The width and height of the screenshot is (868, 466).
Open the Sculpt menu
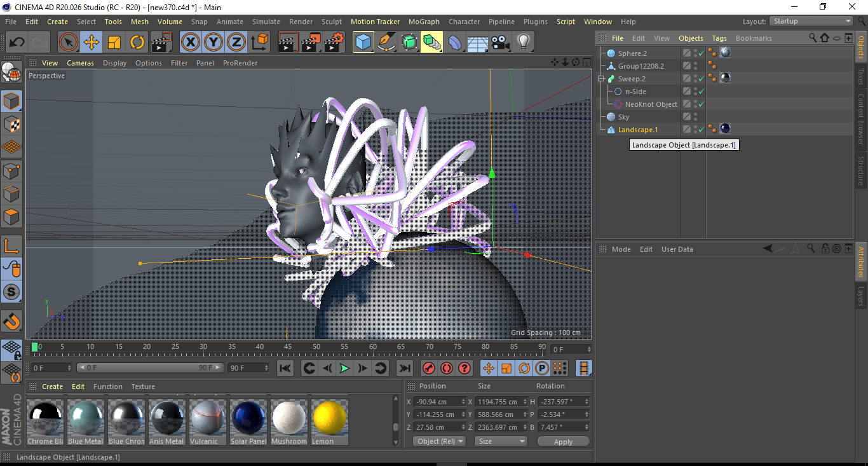[x=332, y=22]
